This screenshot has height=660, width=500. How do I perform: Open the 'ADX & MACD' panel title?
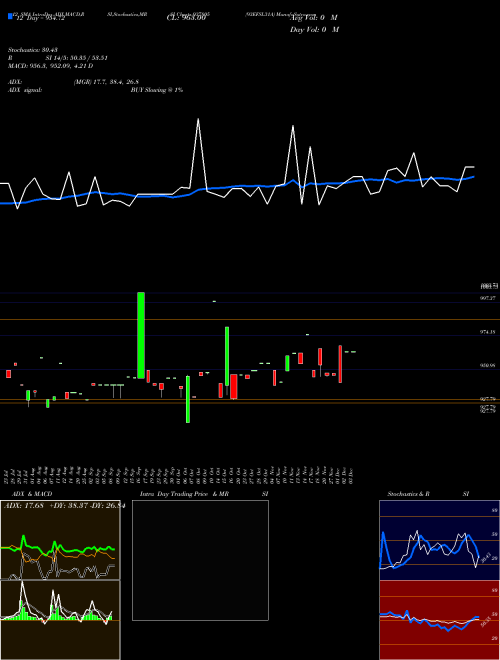(32, 494)
